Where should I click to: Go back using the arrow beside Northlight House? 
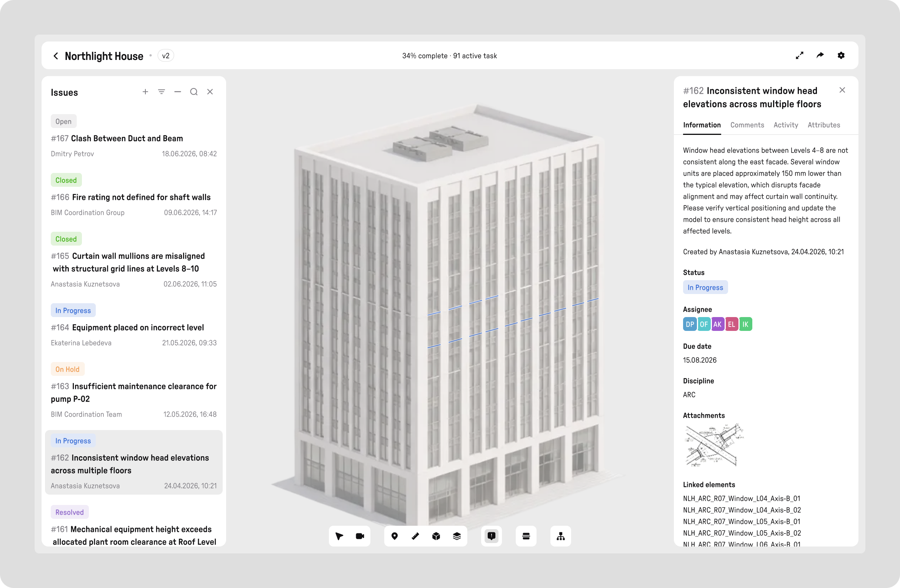click(56, 56)
